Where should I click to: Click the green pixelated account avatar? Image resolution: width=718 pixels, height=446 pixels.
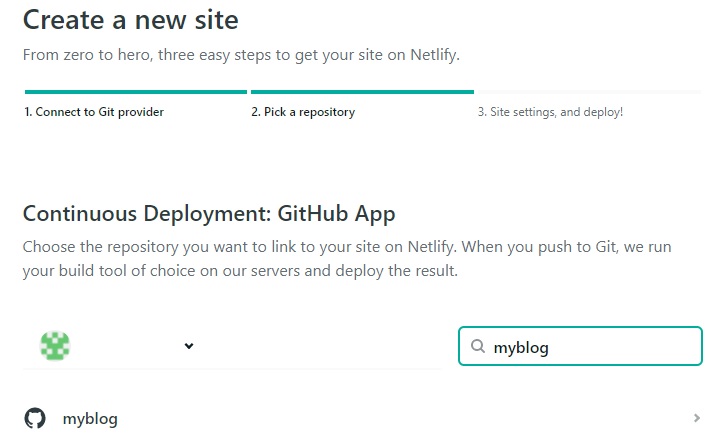pyautogui.click(x=54, y=346)
